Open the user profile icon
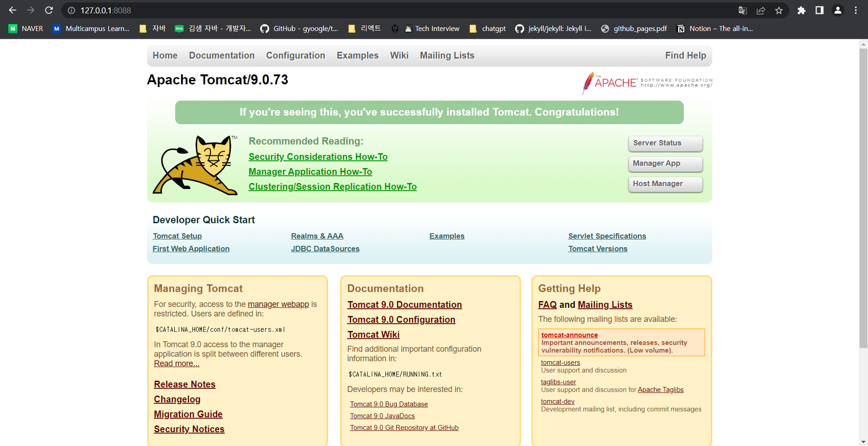 click(838, 10)
